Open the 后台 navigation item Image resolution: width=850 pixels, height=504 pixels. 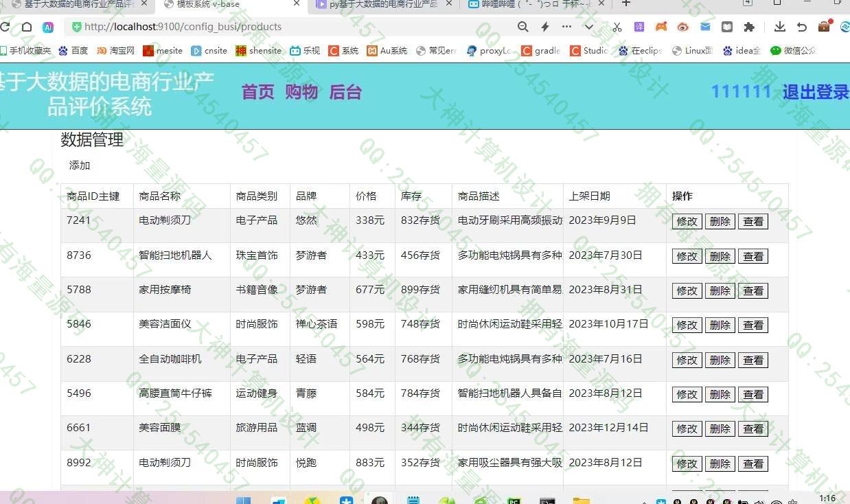point(345,92)
